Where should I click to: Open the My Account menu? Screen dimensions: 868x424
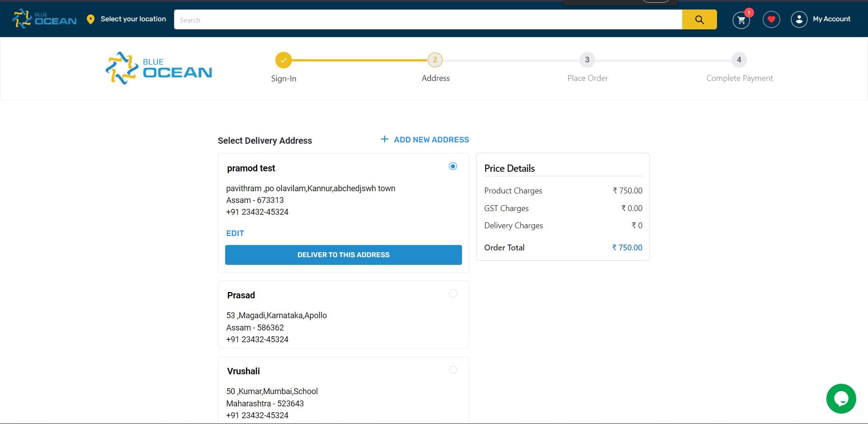tap(831, 19)
